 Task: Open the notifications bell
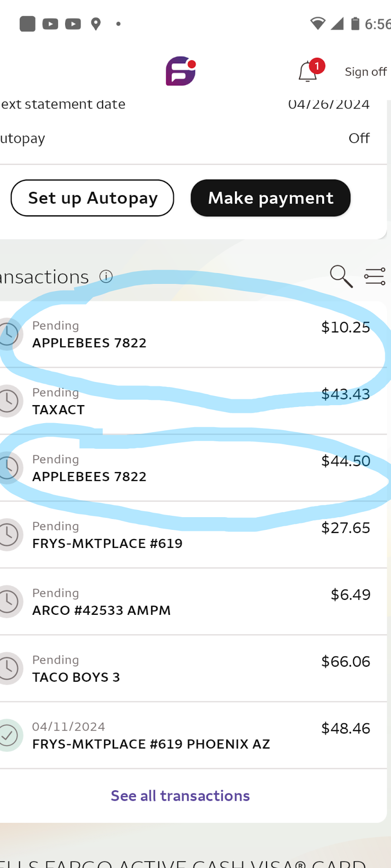308,71
